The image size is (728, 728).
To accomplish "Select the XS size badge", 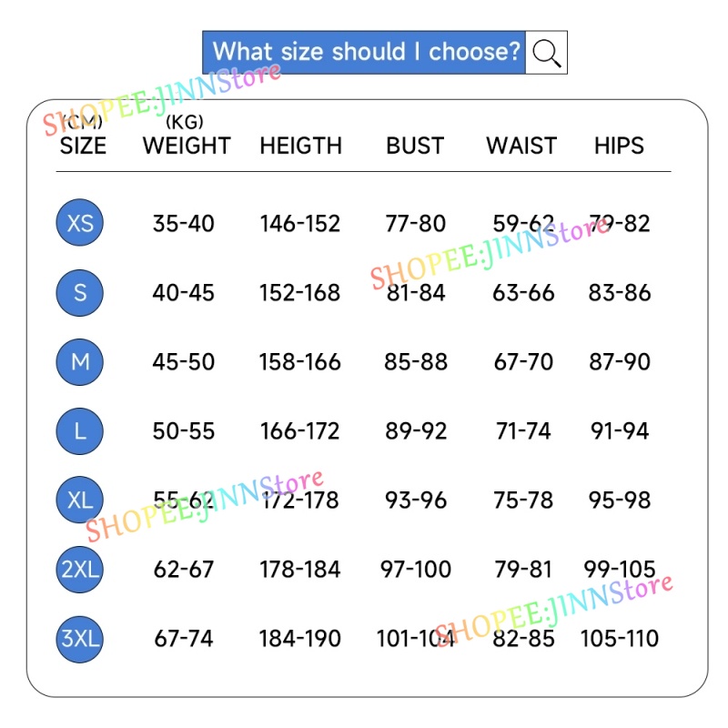I will point(80,223).
